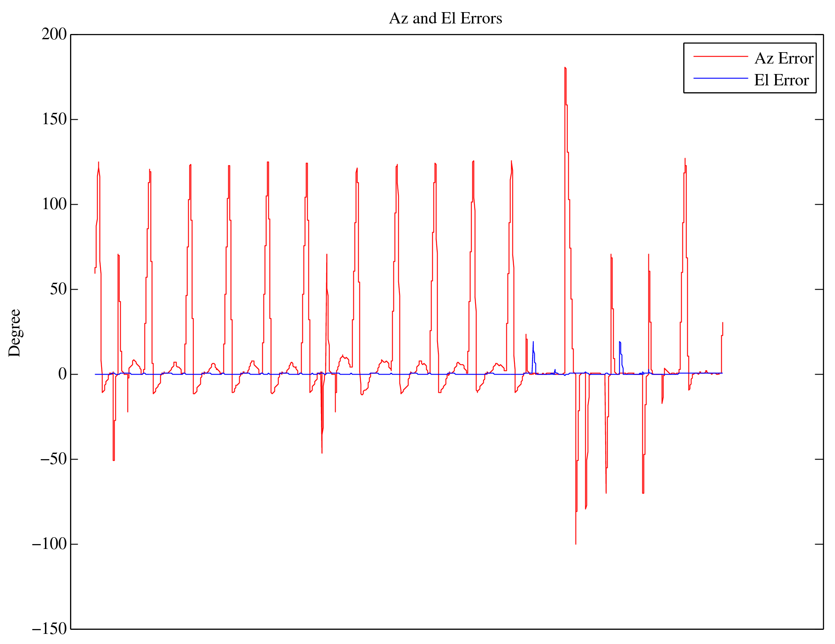The width and height of the screenshot is (835, 644).
Task: Click the −150 y-axis tick label
Action: click(49, 629)
